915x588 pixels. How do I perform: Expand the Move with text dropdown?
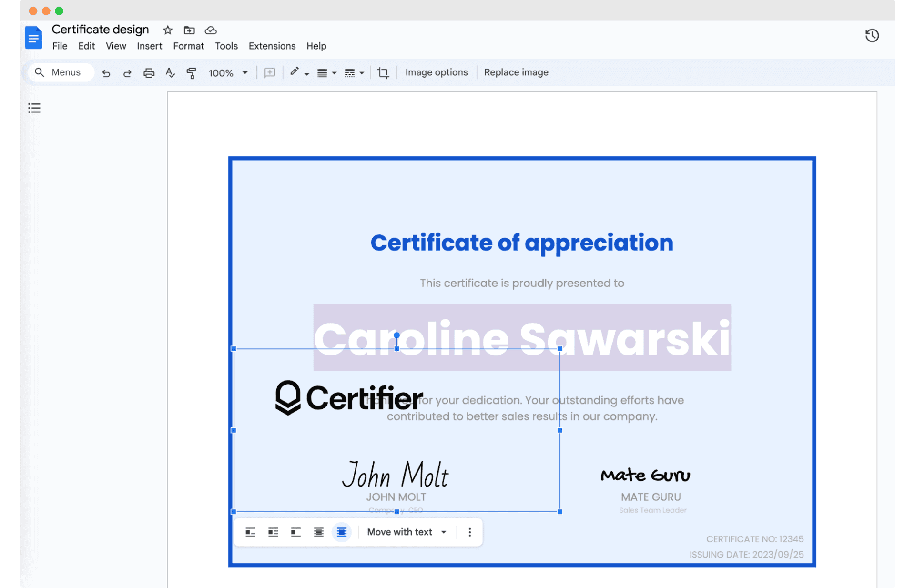(x=444, y=531)
